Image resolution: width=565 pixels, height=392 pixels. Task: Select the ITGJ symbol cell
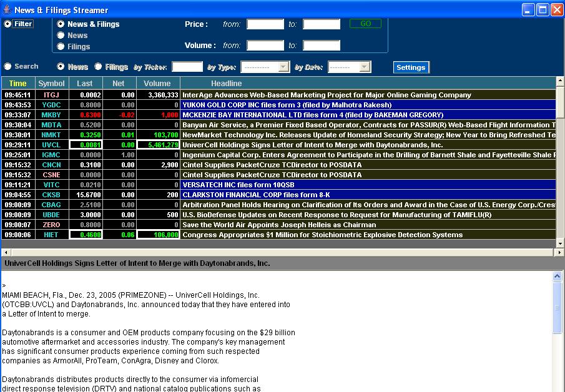pos(52,95)
